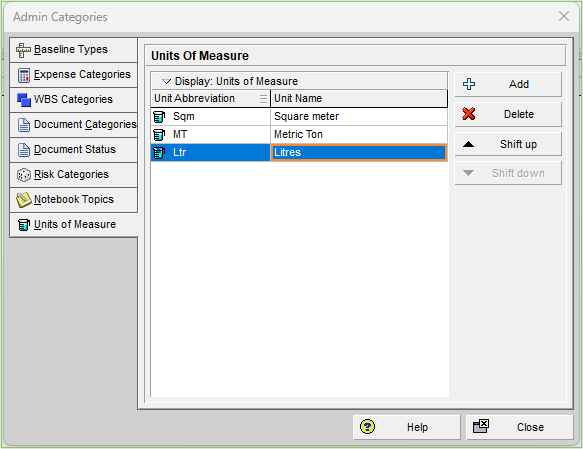
Task: Open the Baseline Types tab
Action: (x=74, y=50)
